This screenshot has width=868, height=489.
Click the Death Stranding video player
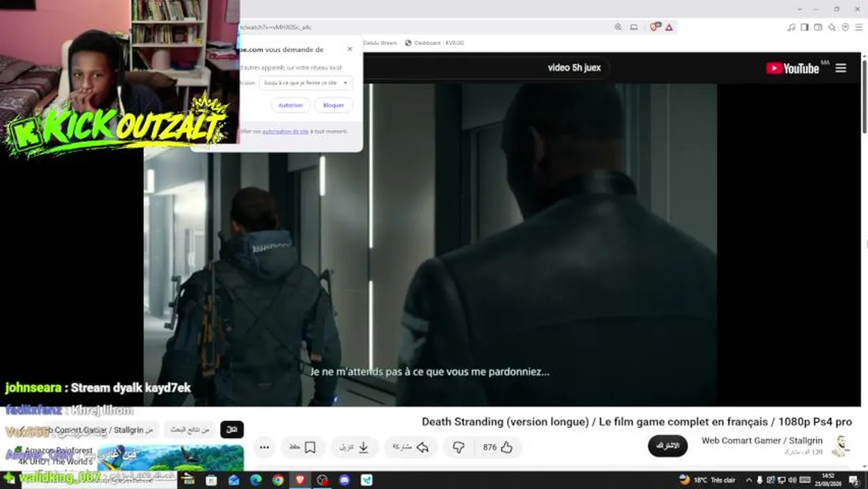point(430,244)
